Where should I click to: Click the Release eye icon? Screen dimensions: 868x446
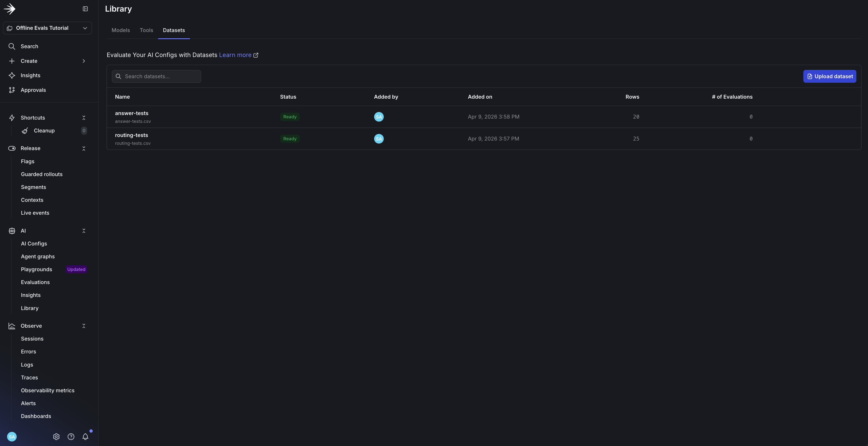[x=12, y=148]
